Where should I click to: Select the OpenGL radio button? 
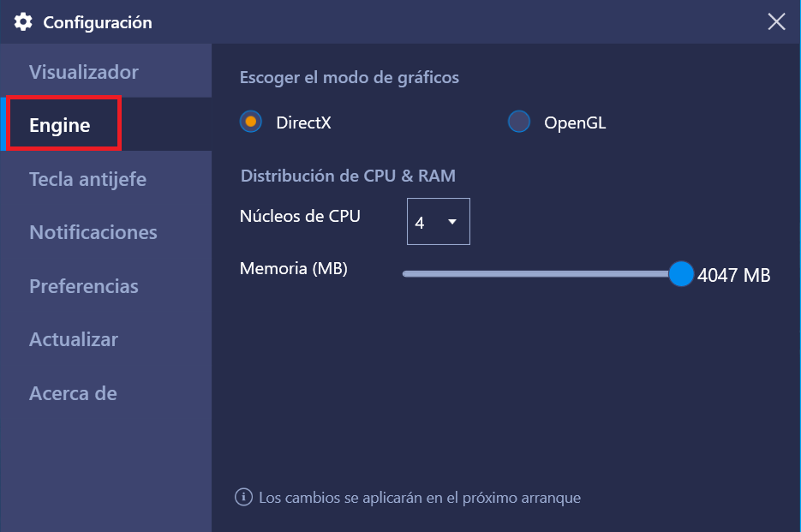click(518, 122)
